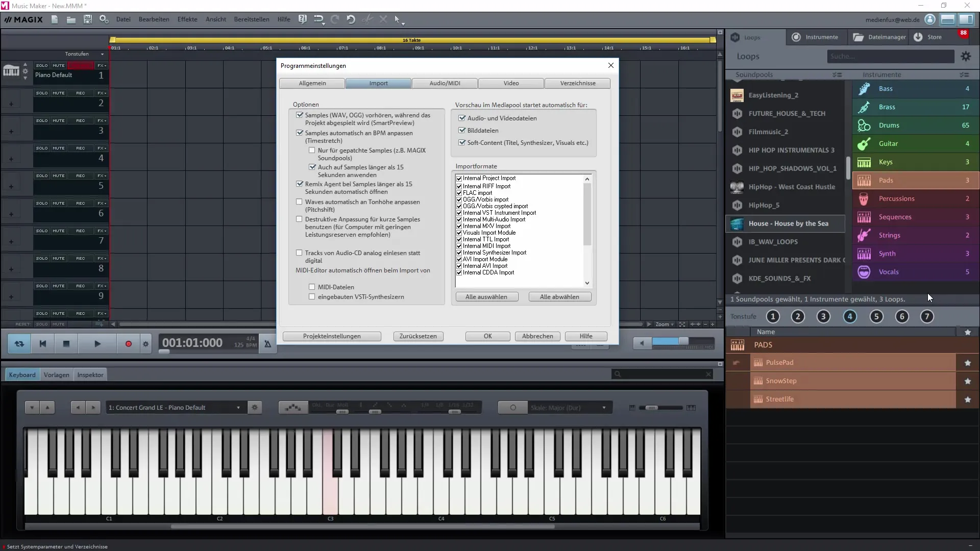Favorite the Streetlife loop star
This screenshot has height=551, width=980.
[x=967, y=399]
